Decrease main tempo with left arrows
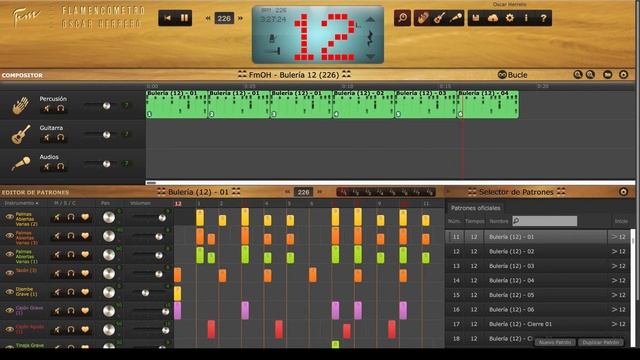Screen dimensions: 640x360 point(208,18)
